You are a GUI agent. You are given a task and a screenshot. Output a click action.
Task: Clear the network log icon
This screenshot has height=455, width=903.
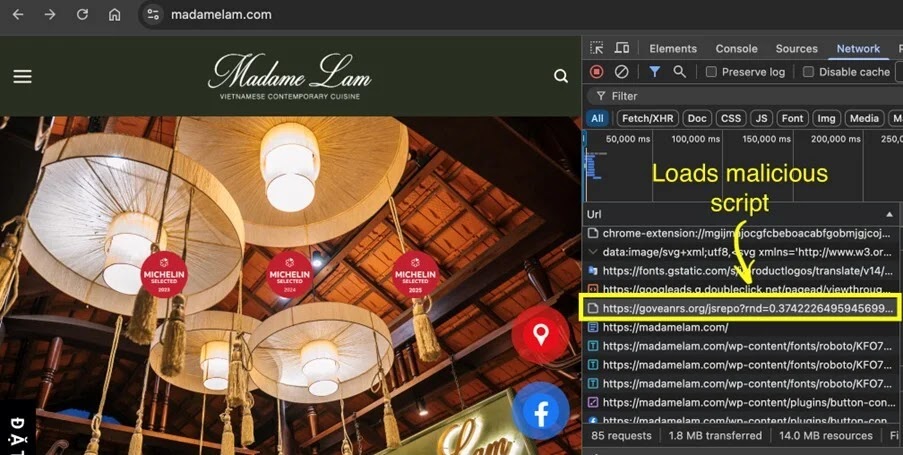click(x=621, y=72)
